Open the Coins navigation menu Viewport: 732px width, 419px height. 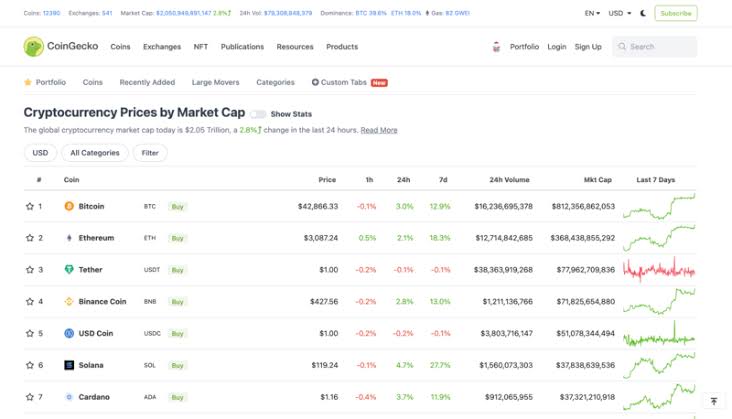(120, 47)
